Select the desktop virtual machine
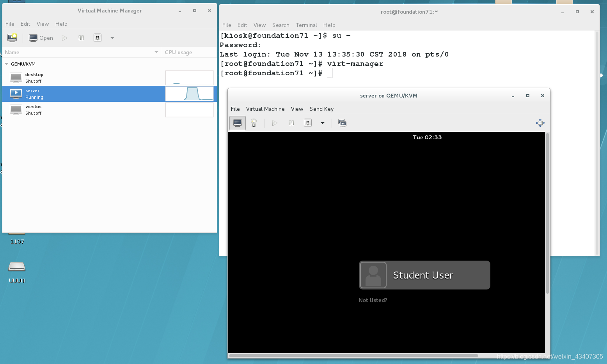607x364 pixels. click(x=109, y=78)
